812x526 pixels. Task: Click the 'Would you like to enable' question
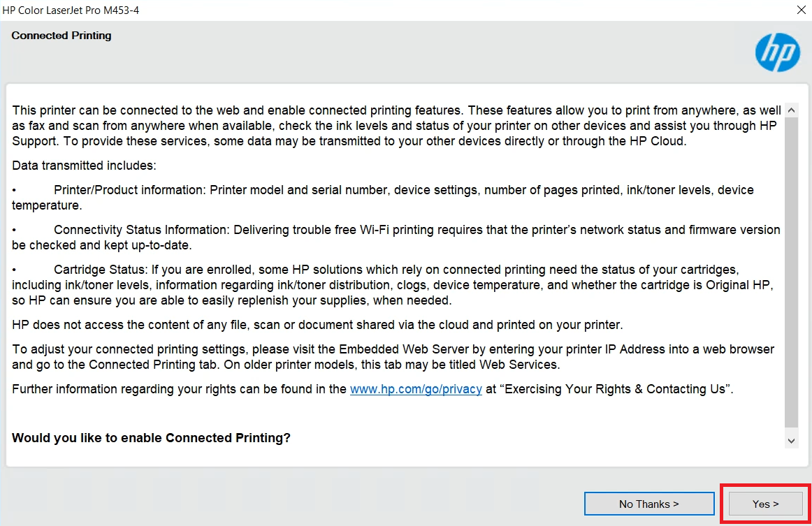coord(151,438)
